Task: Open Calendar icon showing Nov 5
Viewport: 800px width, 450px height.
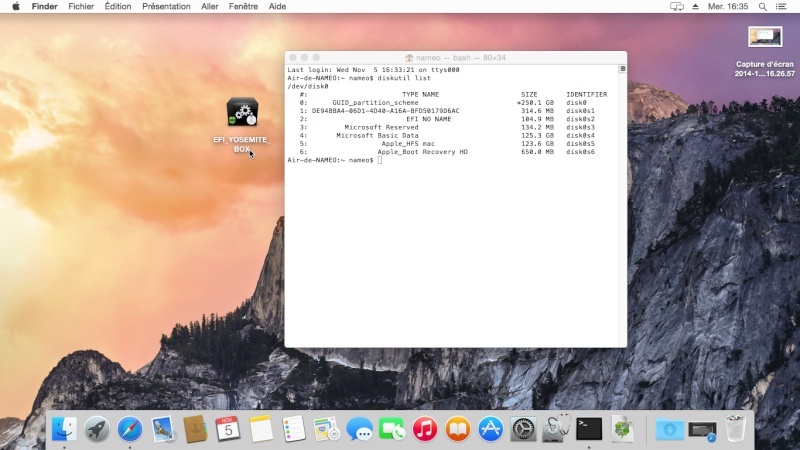Action: pyautogui.click(x=228, y=429)
